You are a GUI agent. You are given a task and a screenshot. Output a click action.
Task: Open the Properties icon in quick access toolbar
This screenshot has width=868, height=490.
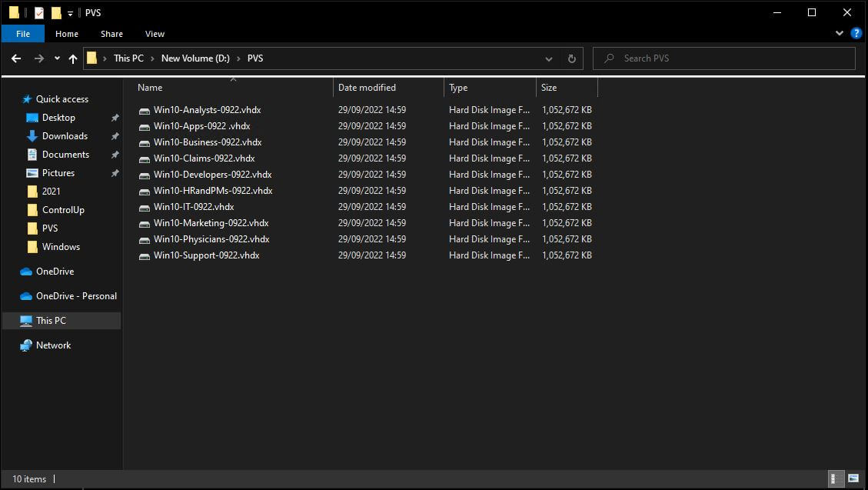click(x=38, y=12)
